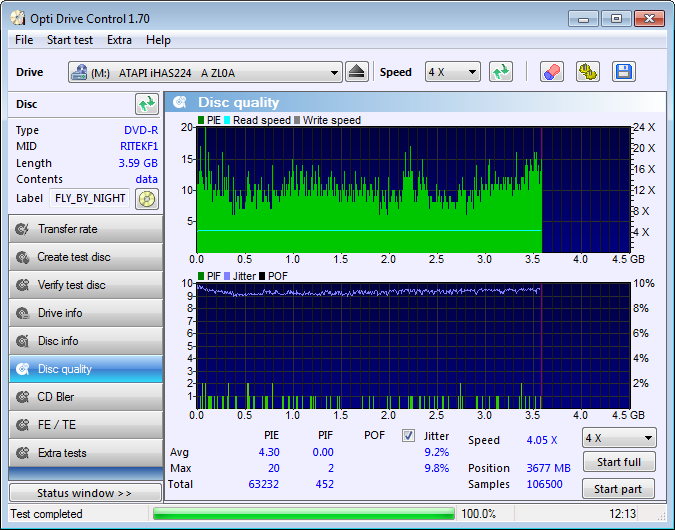Open Extra tests section

[x=86, y=453]
